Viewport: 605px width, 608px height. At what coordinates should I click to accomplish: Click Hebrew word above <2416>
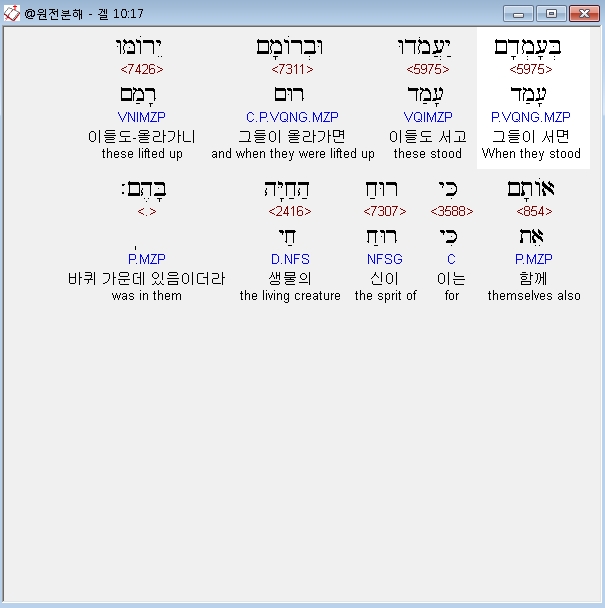pyautogui.click(x=287, y=189)
